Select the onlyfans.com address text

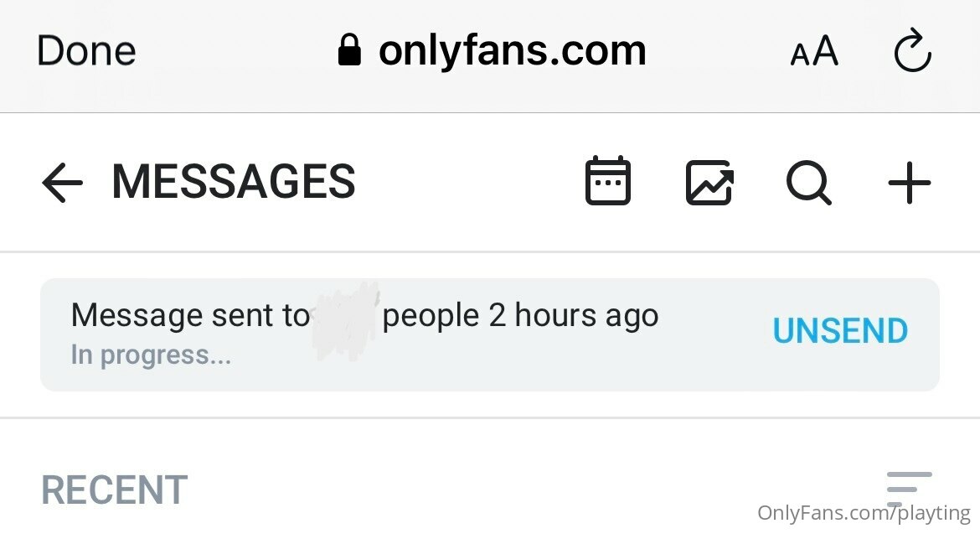pyautogui.click(x=512, y=51)
